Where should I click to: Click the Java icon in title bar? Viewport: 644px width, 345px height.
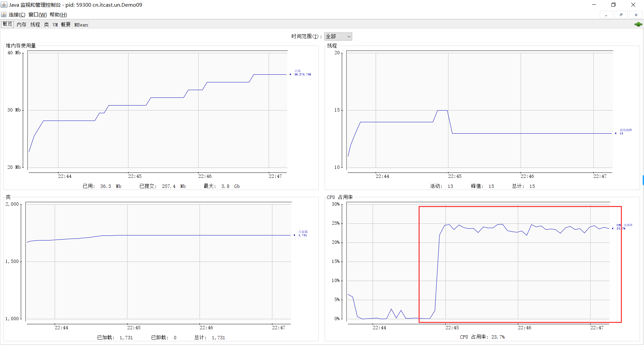4,5
